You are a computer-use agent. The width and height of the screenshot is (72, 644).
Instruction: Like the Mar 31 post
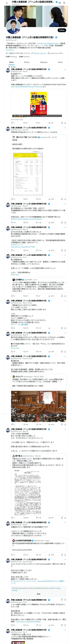(37, 223)
